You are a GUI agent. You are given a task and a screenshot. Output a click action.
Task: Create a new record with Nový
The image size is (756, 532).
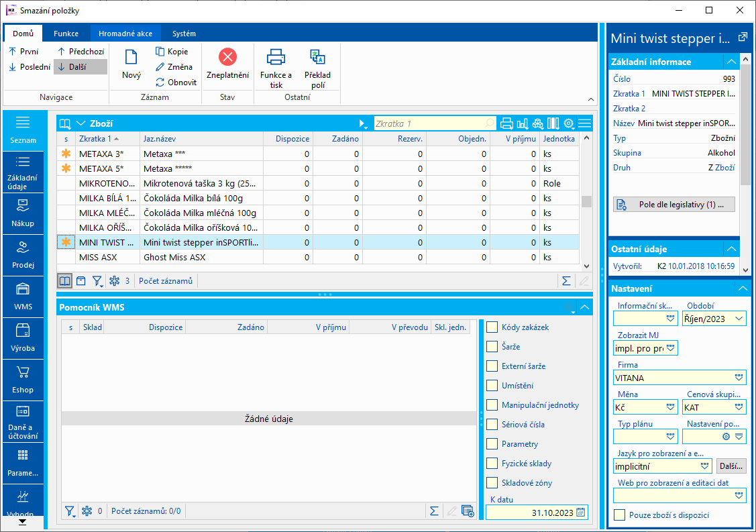click(131, 65)
